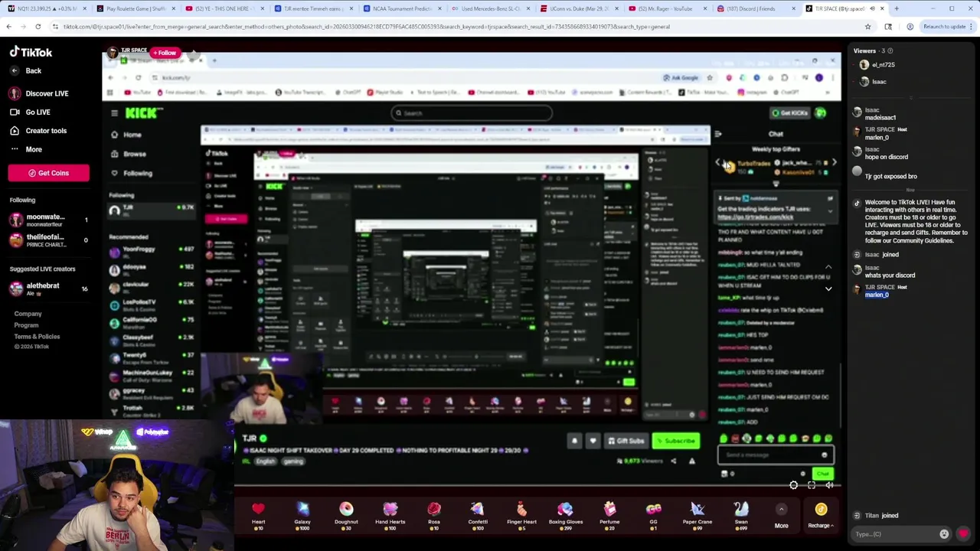Click the 'hope on discord' comment

[887, 157]
